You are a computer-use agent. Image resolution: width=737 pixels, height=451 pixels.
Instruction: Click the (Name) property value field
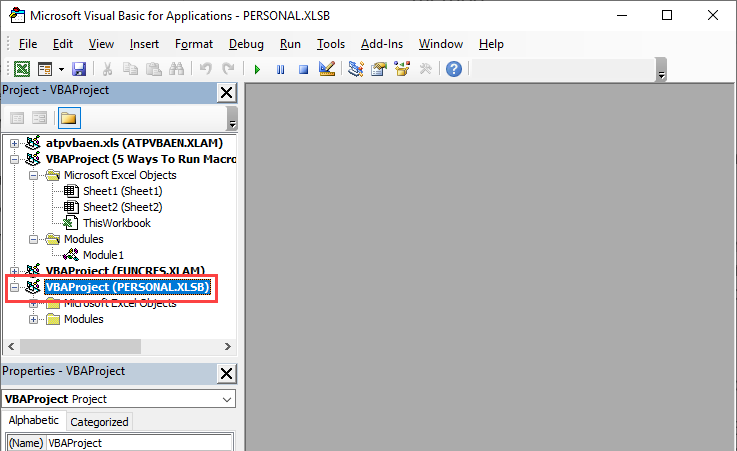pyautogui.click(x=139, y=443)
